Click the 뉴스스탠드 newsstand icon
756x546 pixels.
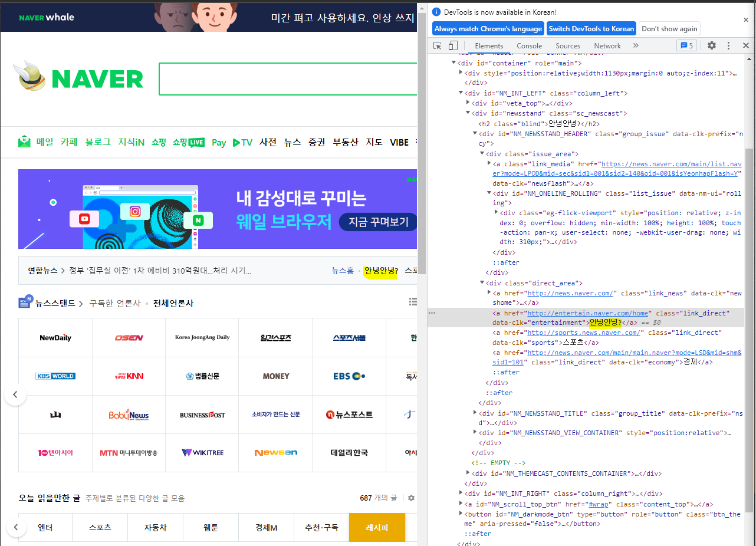(25, 302)
